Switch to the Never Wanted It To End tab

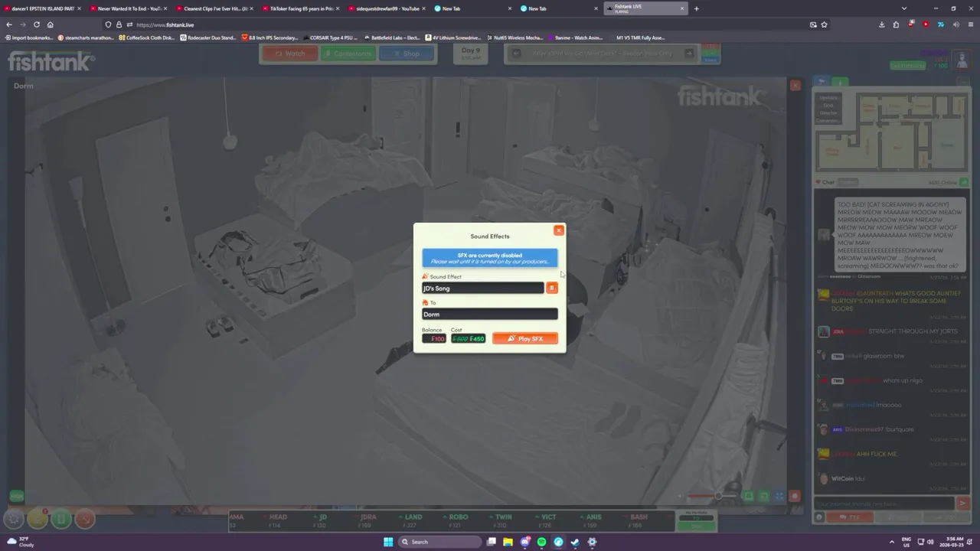[129, 8]
